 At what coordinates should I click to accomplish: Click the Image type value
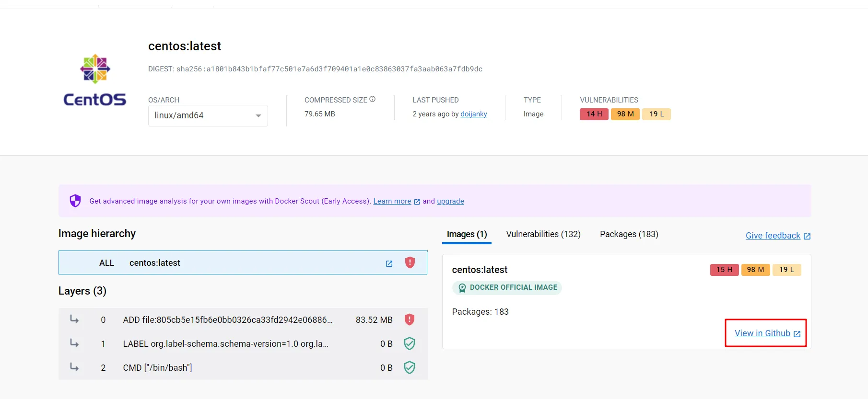533,114
